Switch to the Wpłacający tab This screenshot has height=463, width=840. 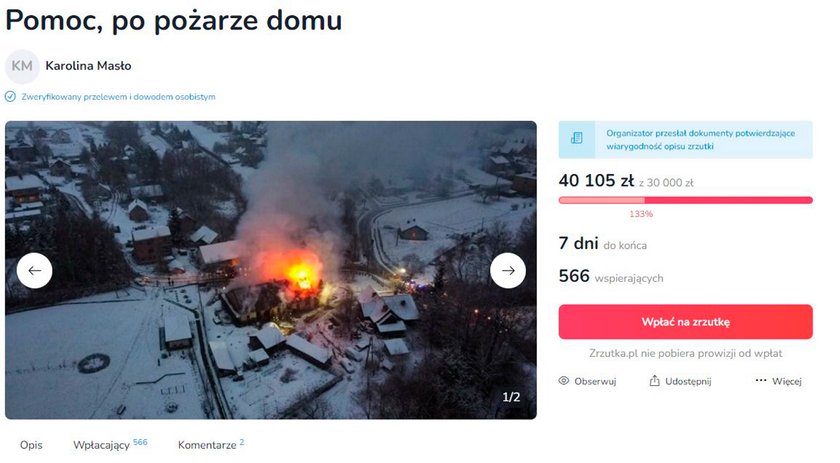[x=110, y=444]
